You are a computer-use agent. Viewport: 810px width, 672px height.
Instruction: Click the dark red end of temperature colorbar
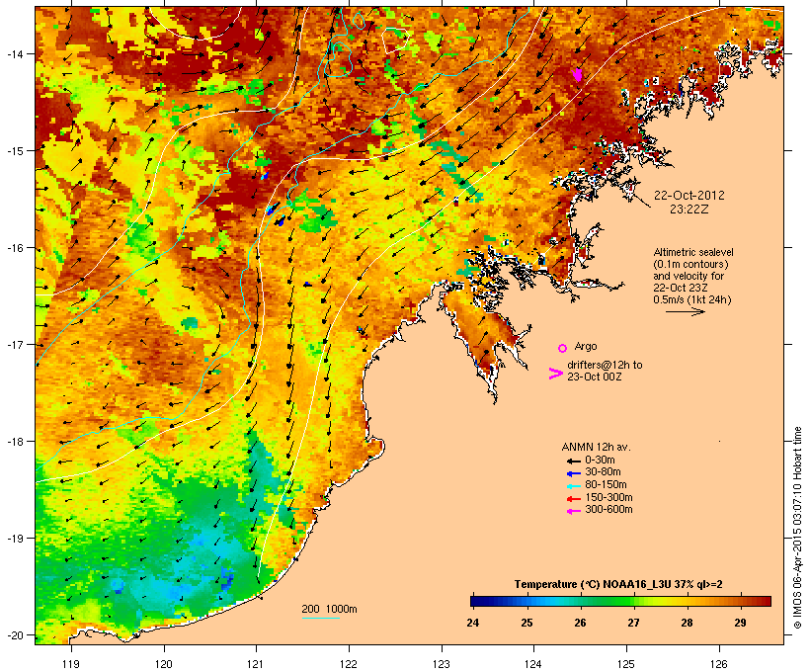click(766, 601)
